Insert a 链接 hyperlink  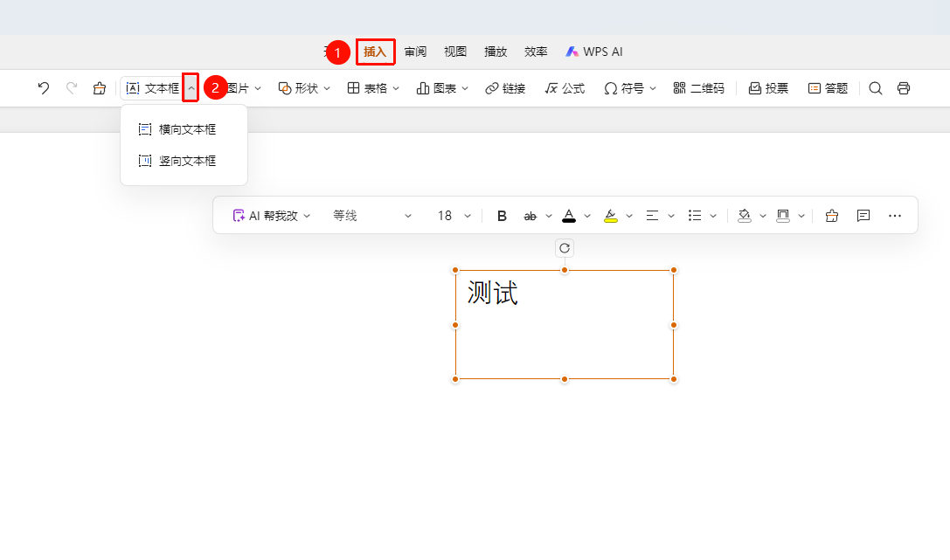click(x=505, y=88)
